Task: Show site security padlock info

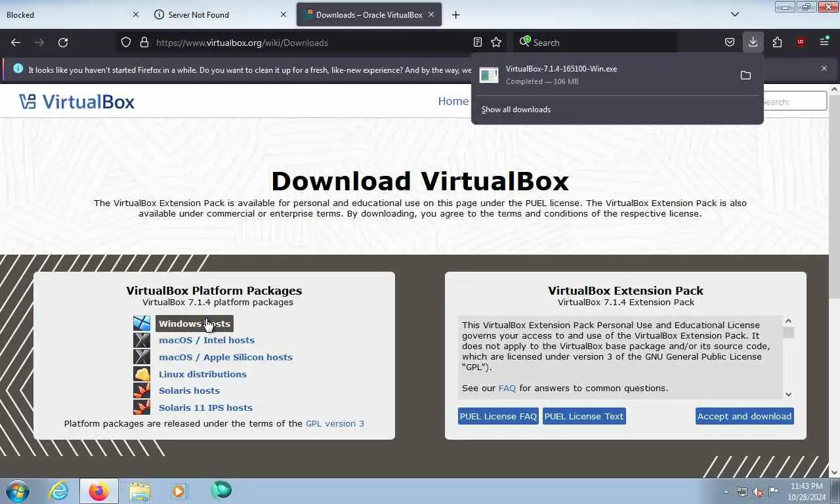Action: 144,42
